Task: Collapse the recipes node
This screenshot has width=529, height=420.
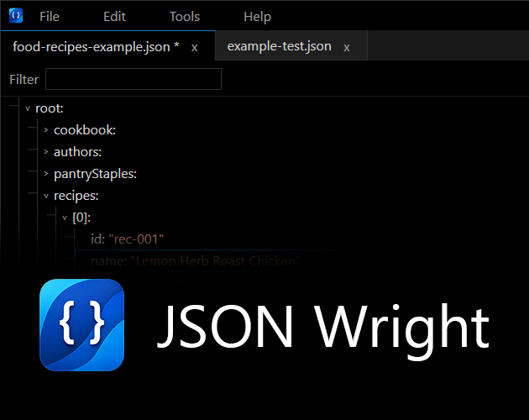Action: tap(46, 196)
